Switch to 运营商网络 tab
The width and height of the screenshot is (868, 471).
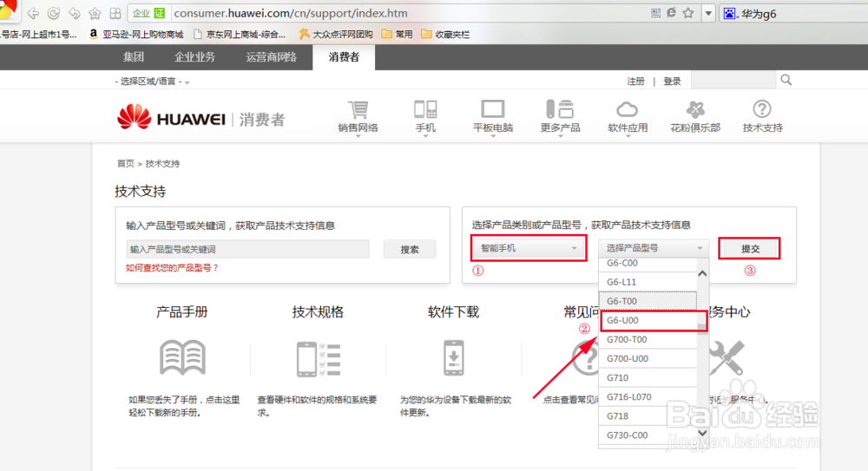[271, 57]
